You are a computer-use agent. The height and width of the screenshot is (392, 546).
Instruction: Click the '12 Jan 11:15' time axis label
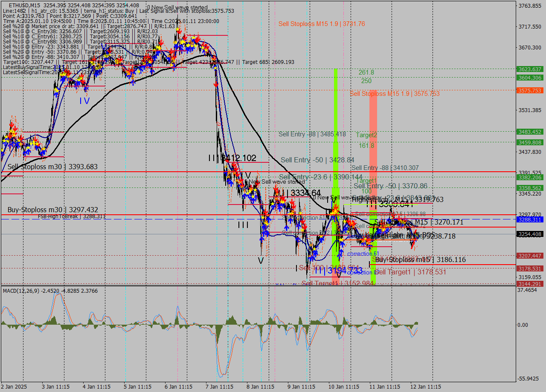[426, 387]
